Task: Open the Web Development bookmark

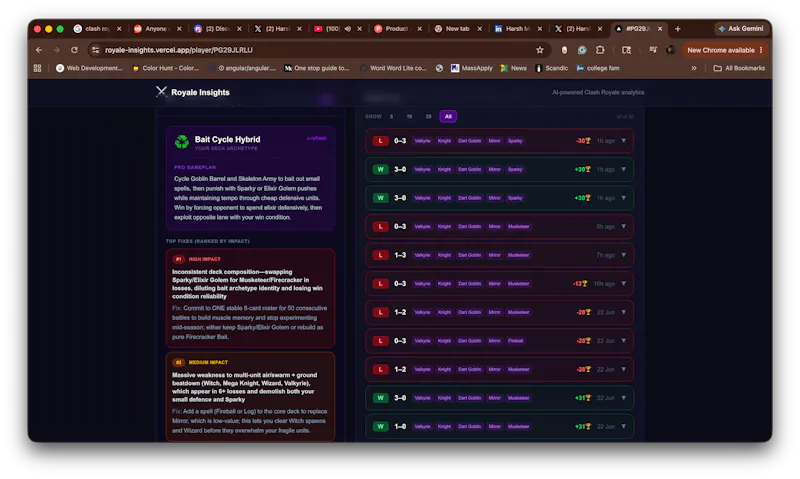Action: (x=89, y=68)
